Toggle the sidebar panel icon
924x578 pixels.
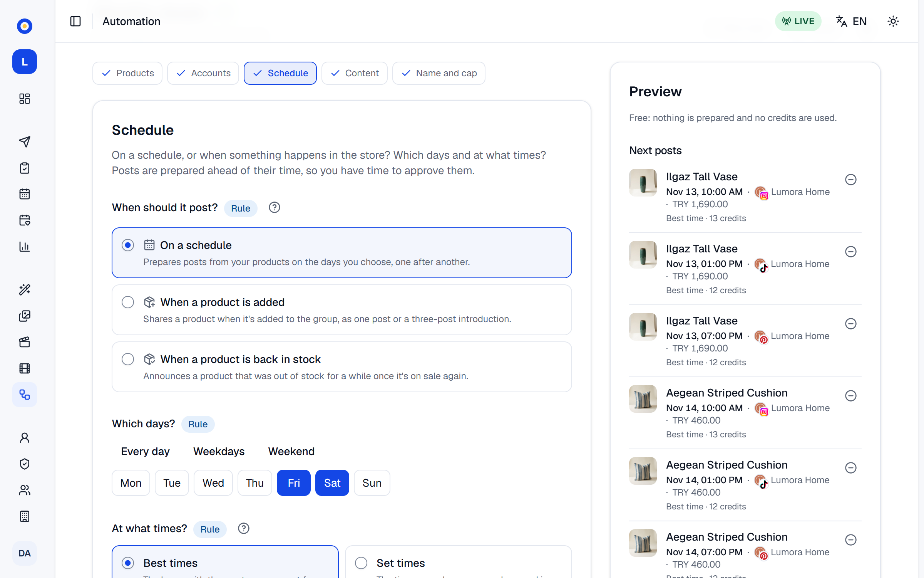pos(75,21)
